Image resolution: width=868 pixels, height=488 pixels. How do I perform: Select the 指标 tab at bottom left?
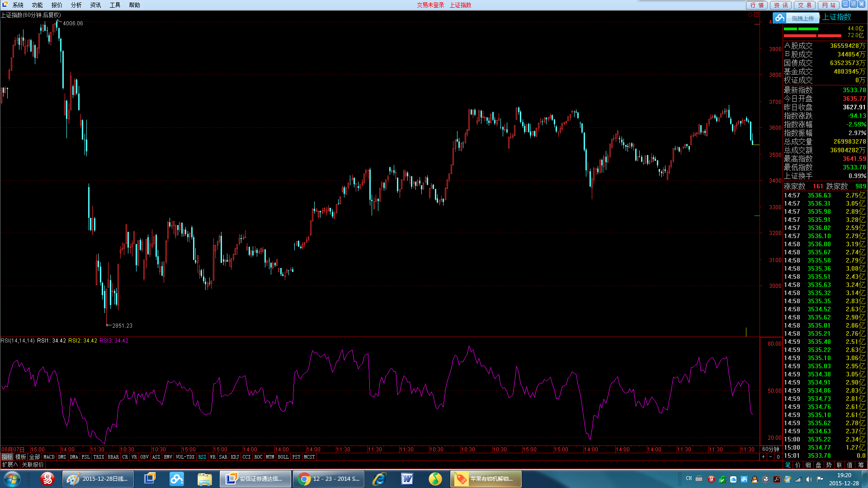pos(7,457)
